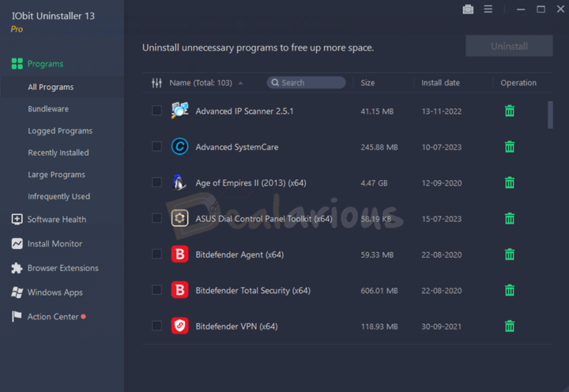Viewport: 569px width, 392px height.
Task: Click the Bitdefender Total Security B icon
Action: (x=179, y=290)
